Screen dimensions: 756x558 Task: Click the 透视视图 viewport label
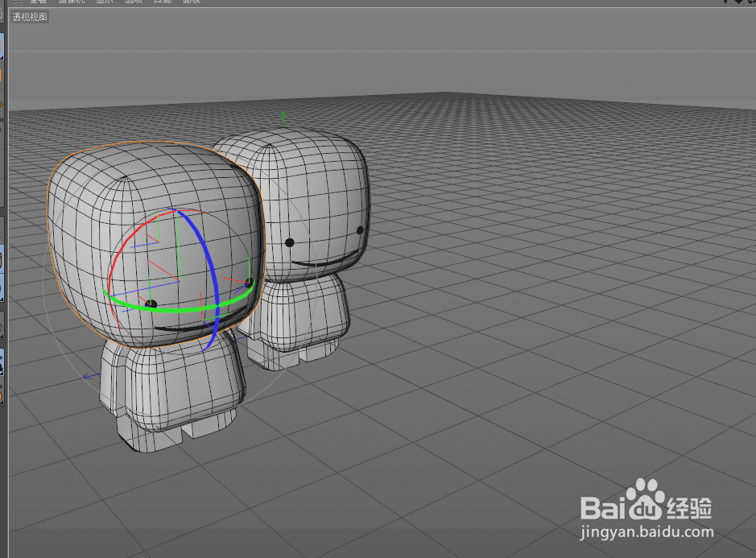click(x=30, y=17)
